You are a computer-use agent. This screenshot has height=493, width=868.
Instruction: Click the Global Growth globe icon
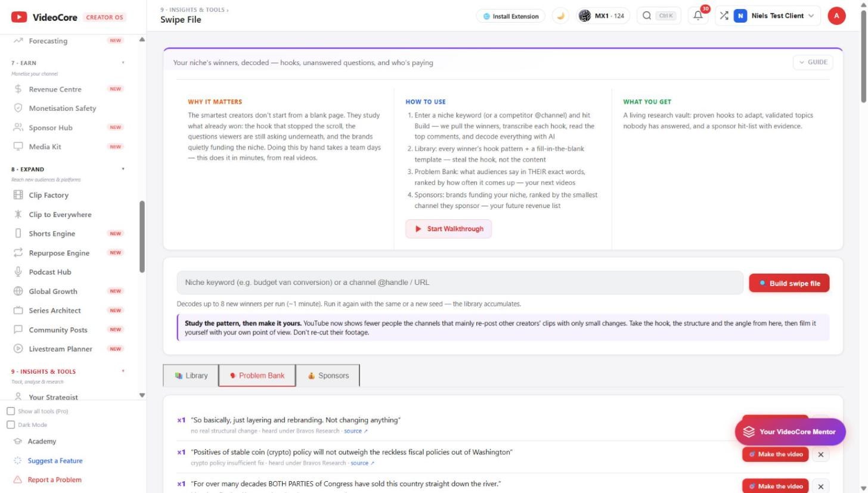click(18, 291)
